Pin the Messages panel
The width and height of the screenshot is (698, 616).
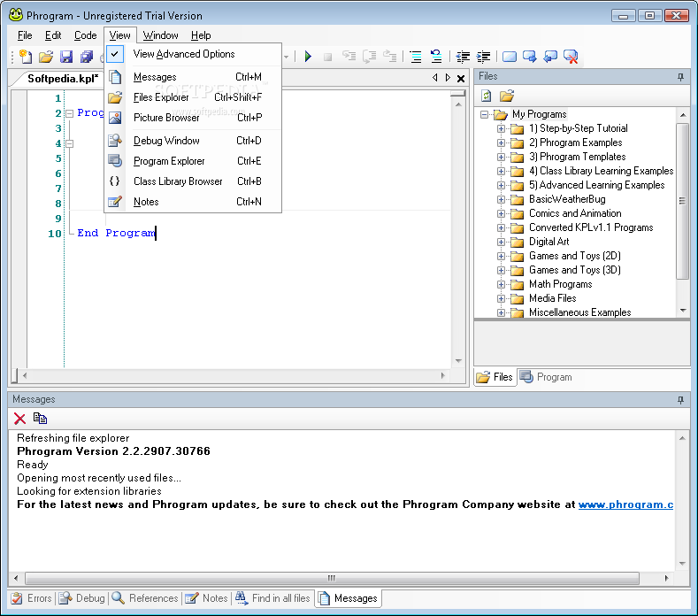point(680,399)
